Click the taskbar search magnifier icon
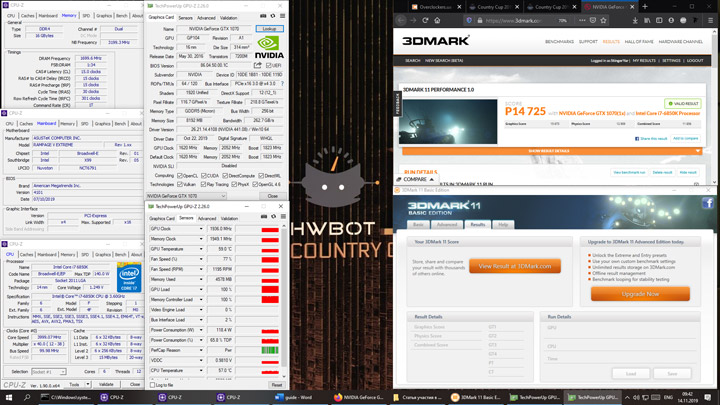The image size is (720, 405). coord(27,397)
